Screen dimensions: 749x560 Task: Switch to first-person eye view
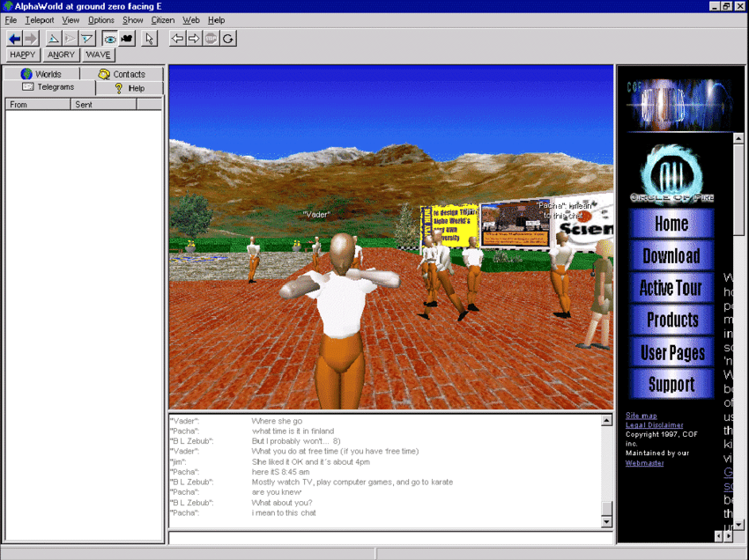[x=110, y=39]
